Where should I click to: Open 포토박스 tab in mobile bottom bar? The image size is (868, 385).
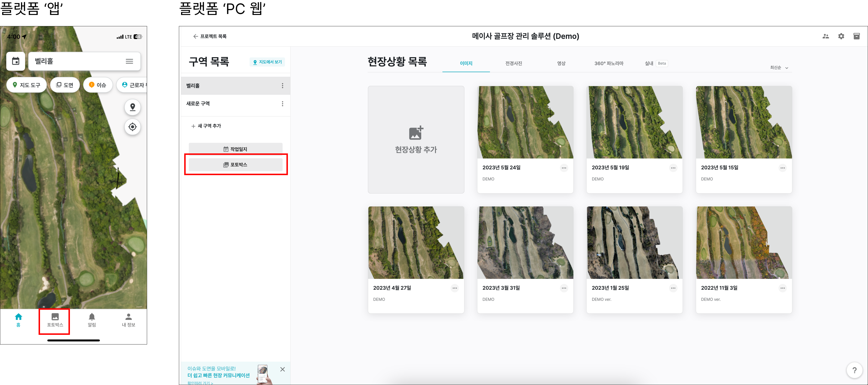[54, 320]
